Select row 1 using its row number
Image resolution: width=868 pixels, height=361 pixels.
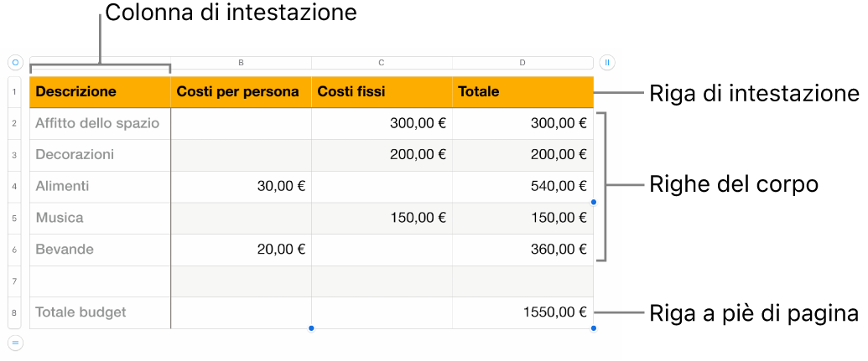coord(15,92)
